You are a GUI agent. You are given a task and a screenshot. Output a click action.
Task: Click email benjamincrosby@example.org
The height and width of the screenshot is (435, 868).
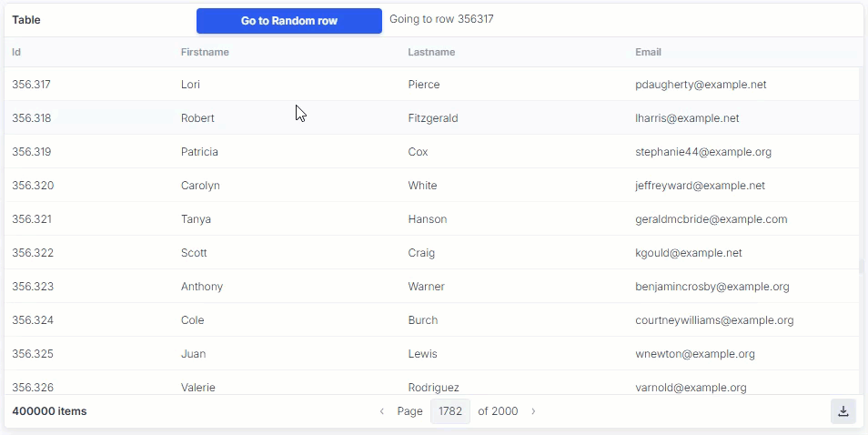[712, 287]
